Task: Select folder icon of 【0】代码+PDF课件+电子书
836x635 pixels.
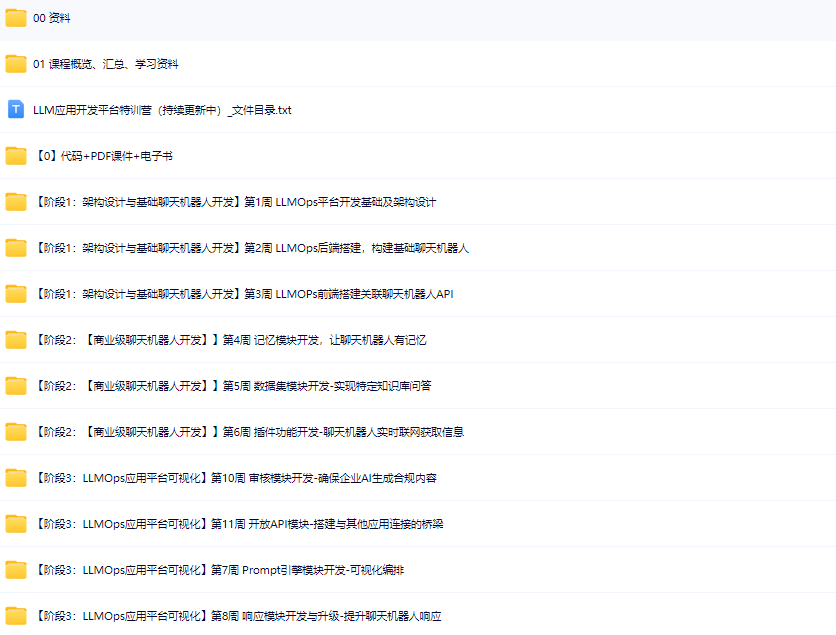Action: click(16, 156)
